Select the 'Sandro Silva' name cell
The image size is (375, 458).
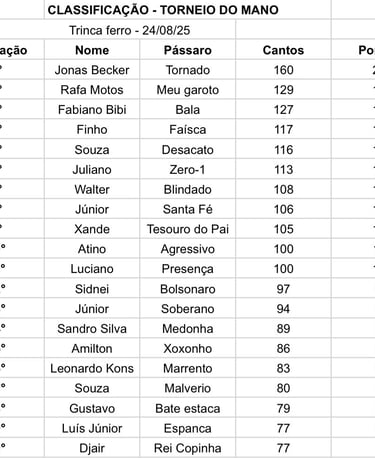tap(92, 329)
